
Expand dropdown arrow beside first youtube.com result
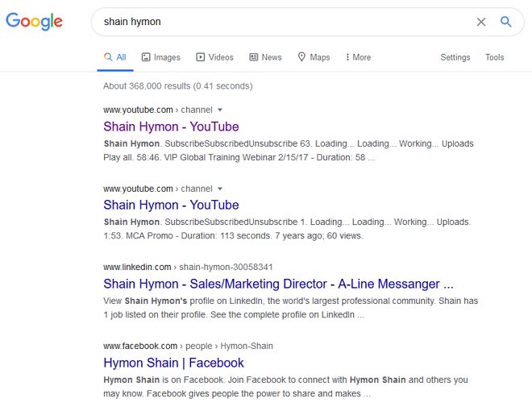coord(220,110)
